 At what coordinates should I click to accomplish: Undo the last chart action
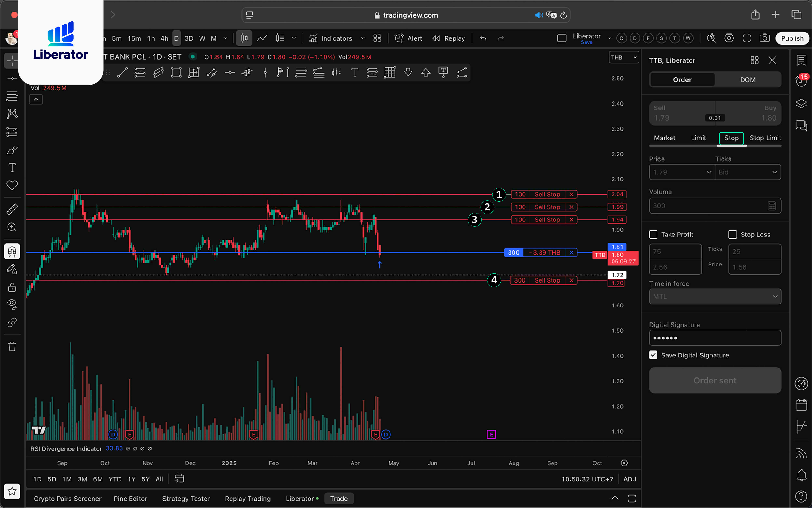[483, 38]
